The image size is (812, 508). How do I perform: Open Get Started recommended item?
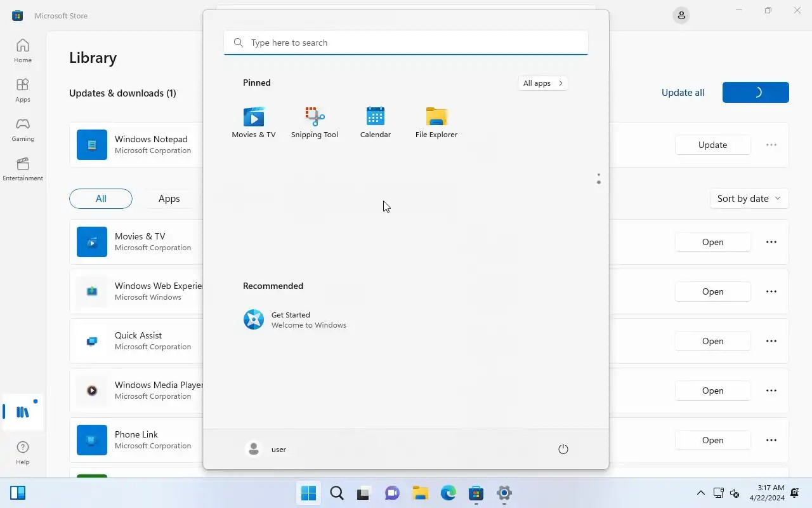[x=295, y=319]
